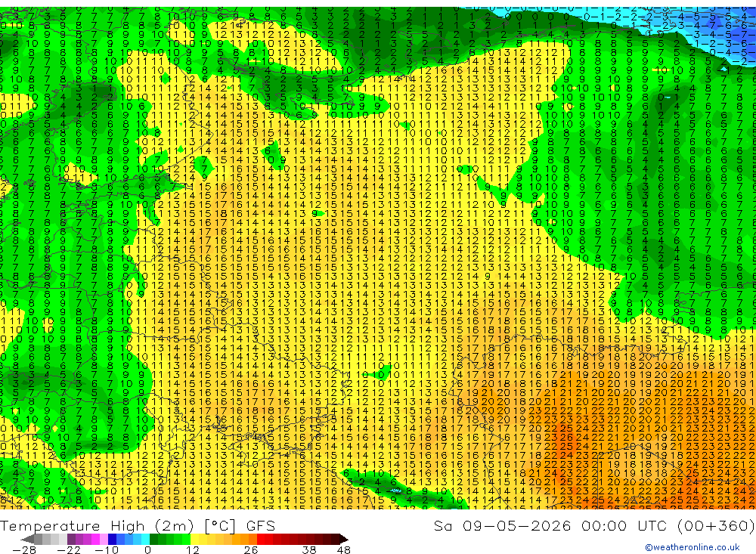Pick the bright red swatch after label 26

pos(261,539)
